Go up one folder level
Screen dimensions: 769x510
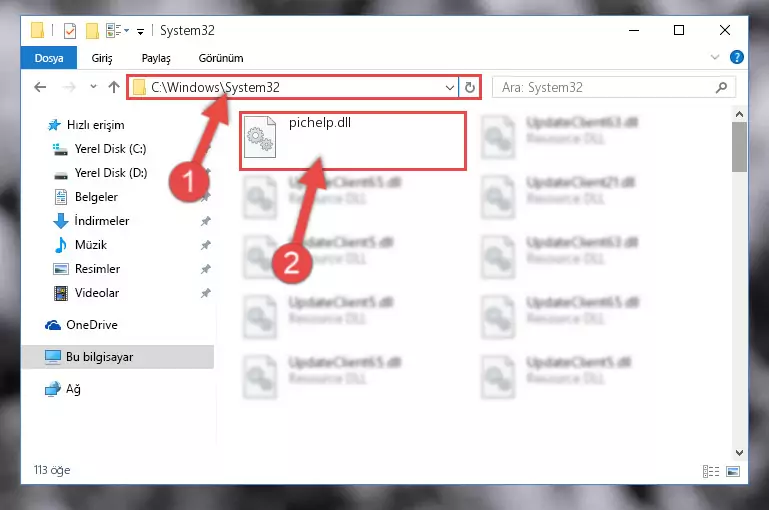(x=114, y=87)
